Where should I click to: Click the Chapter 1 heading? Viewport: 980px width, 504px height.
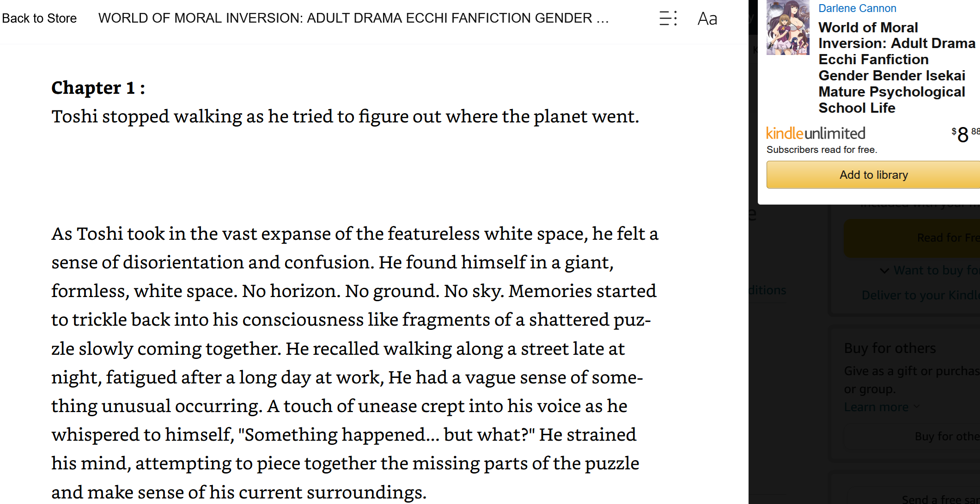tap(98, 88)
